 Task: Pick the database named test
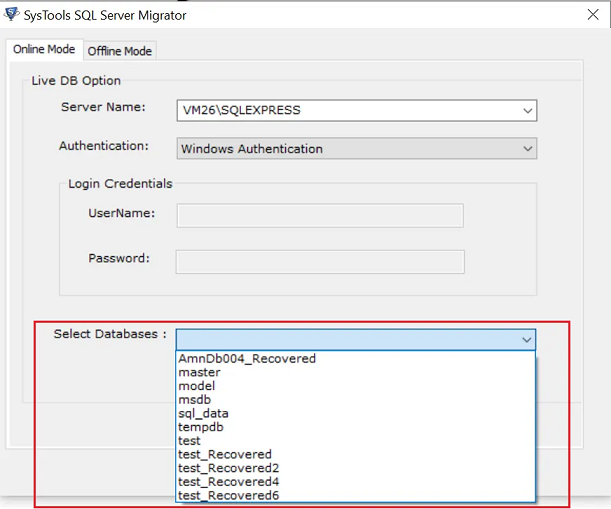click(356, 441)
